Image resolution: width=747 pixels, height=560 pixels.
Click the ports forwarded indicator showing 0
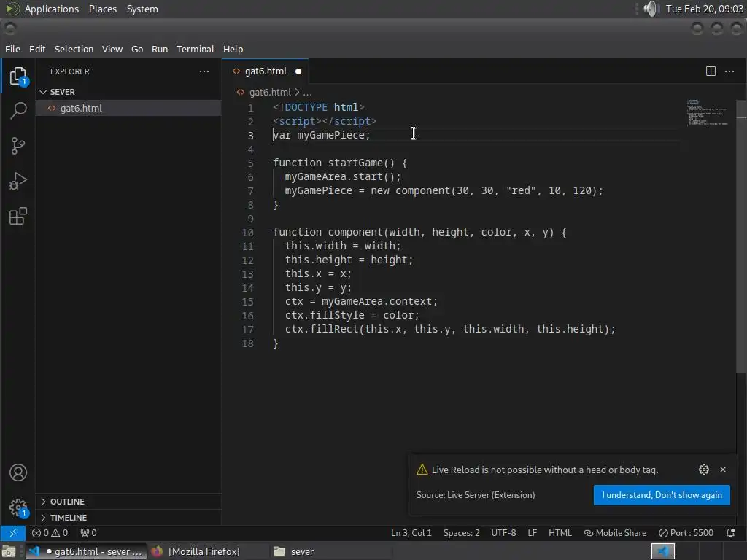point(88,533)
